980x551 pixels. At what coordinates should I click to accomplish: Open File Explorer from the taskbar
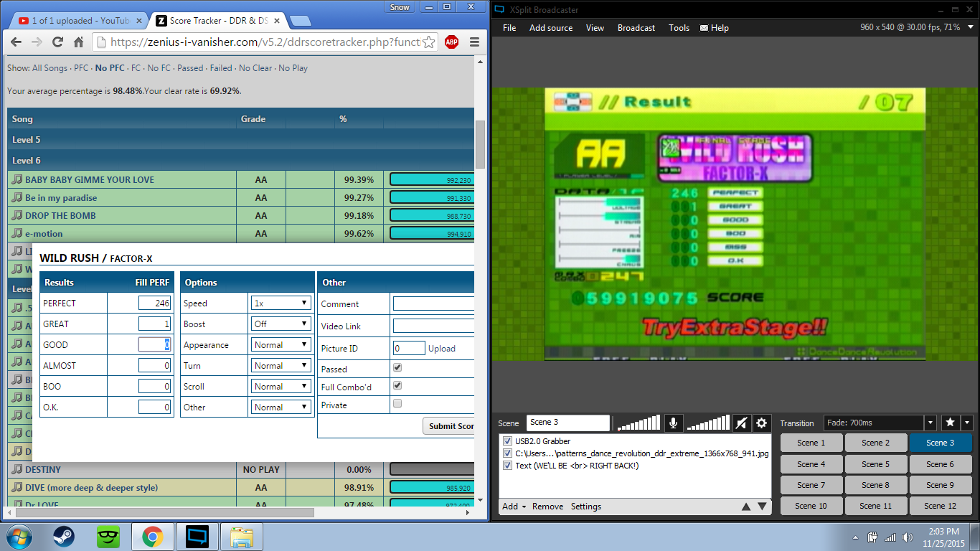[242, 537]
